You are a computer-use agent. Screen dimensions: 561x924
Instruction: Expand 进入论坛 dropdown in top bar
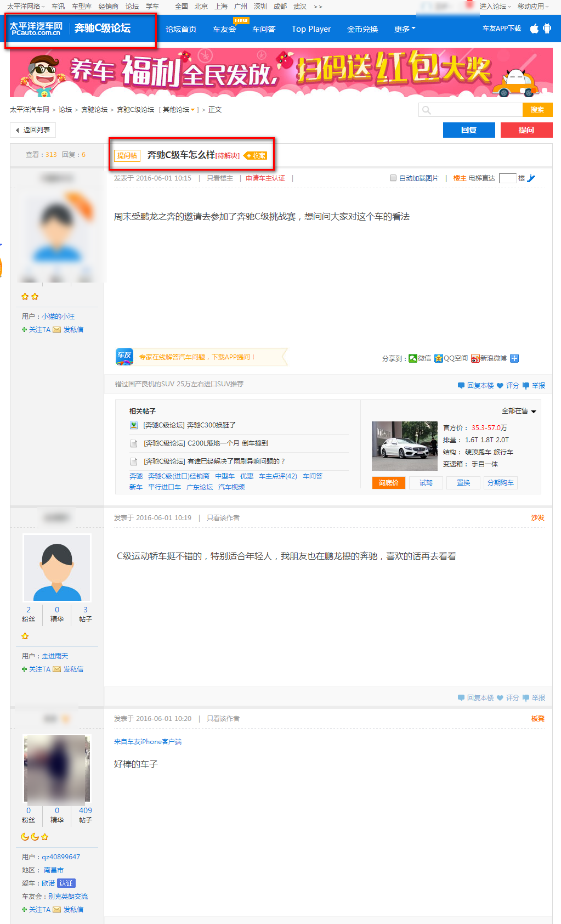point(495,7)
